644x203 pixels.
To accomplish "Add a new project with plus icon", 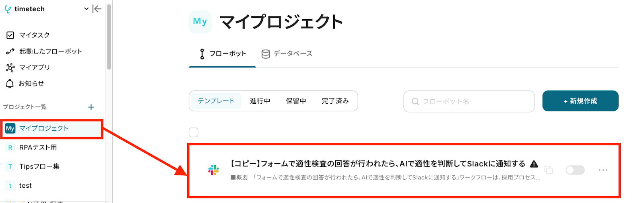I will (x=91, y=107).
